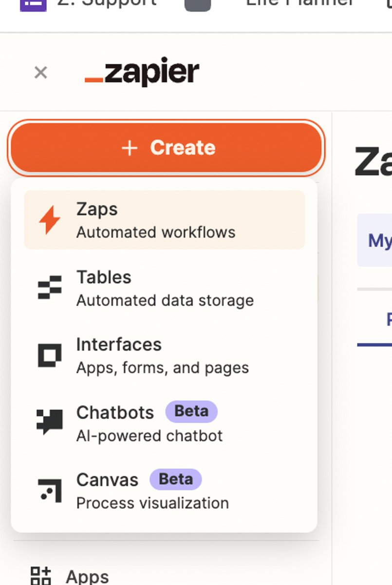Click the Beta badge beside Canvas
This screenshot has height=585, width=392.
pos(175,480)
